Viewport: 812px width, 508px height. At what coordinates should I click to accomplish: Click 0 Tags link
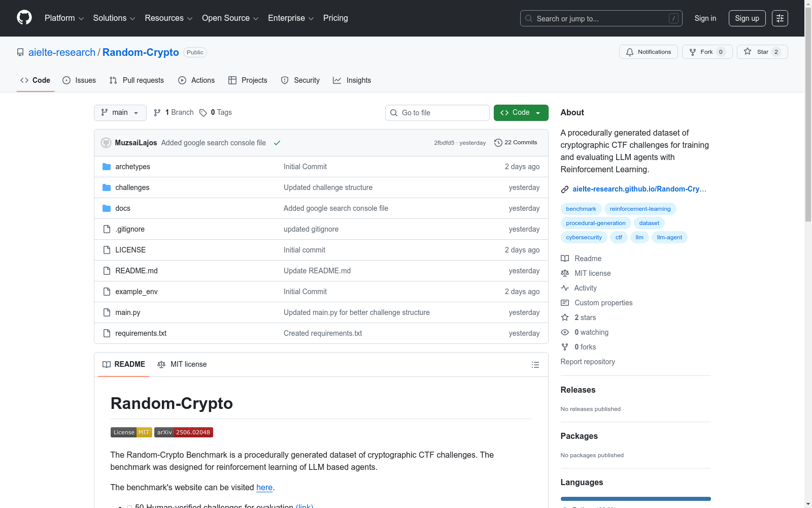216,112
